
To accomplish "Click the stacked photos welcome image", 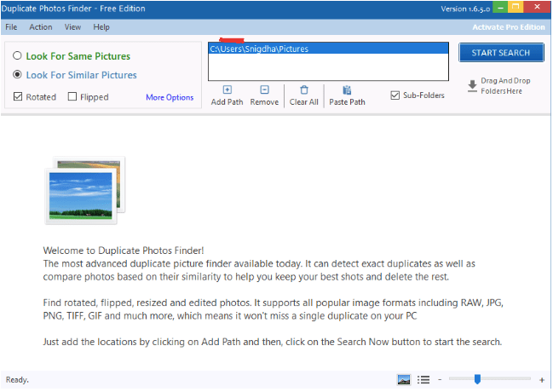I will click(85, 190).
